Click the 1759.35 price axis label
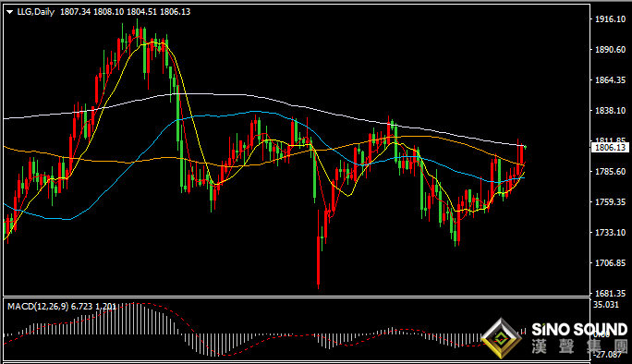Viewport: 632px width, 364px height. (610, 202)
